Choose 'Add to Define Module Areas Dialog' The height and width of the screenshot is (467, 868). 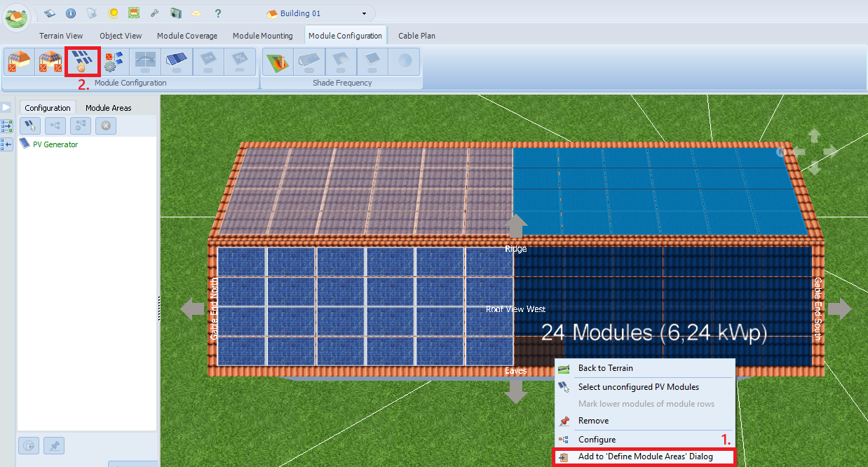pyautogui.click(x=644, y=457)
